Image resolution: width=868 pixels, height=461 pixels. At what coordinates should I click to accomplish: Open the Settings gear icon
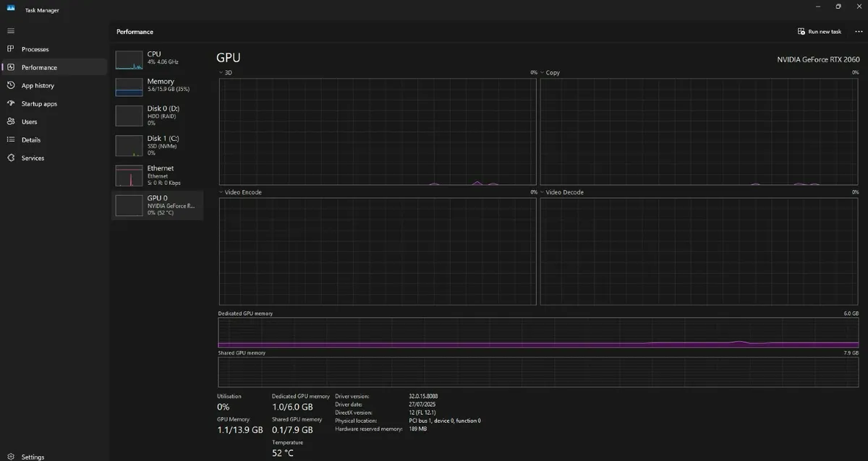pos(11,457)
